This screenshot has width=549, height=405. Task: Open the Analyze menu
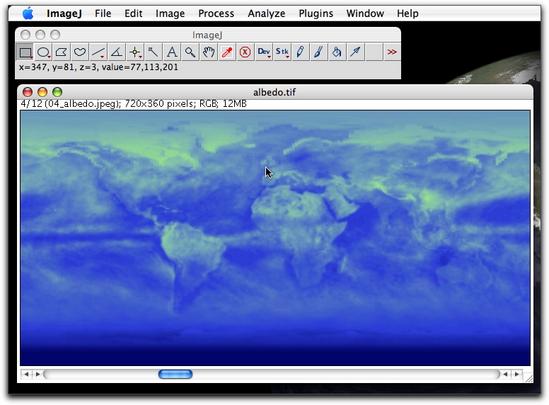pos(266,13)
